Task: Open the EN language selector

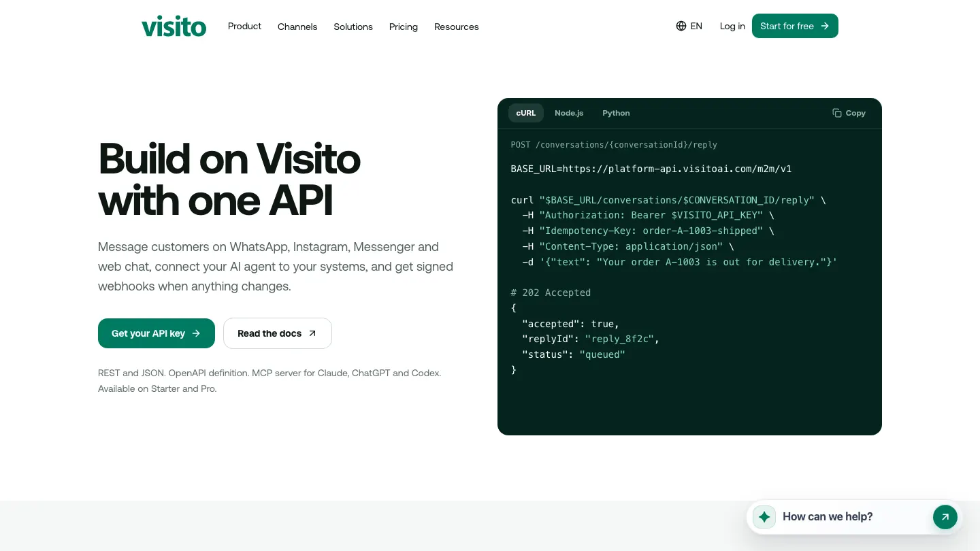Action: click(x=689, y=26)
